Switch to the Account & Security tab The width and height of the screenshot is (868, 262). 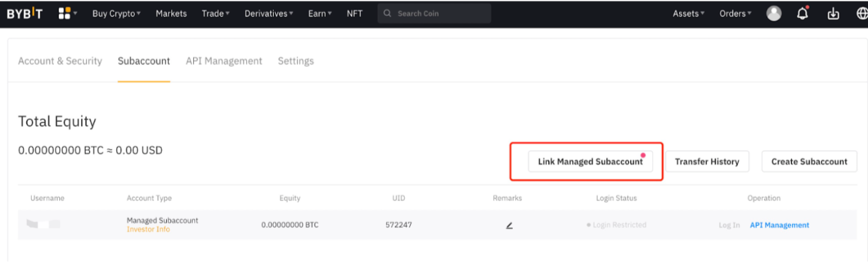pos(60,61)
